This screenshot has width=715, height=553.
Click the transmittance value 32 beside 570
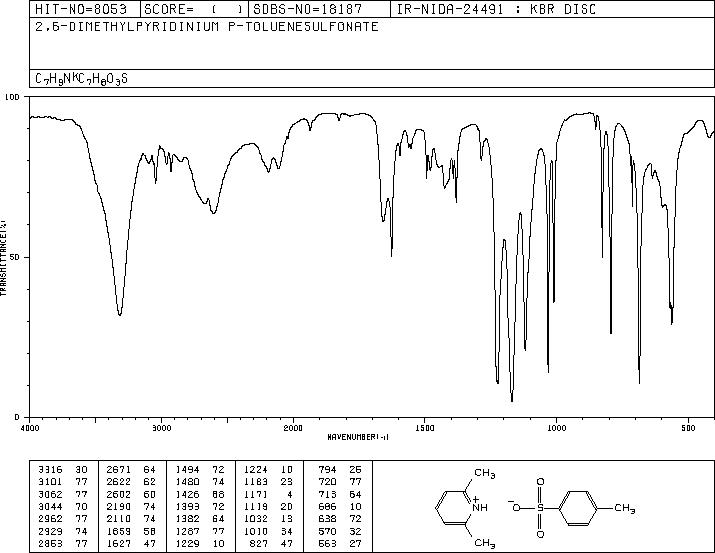tap(355, 532)
